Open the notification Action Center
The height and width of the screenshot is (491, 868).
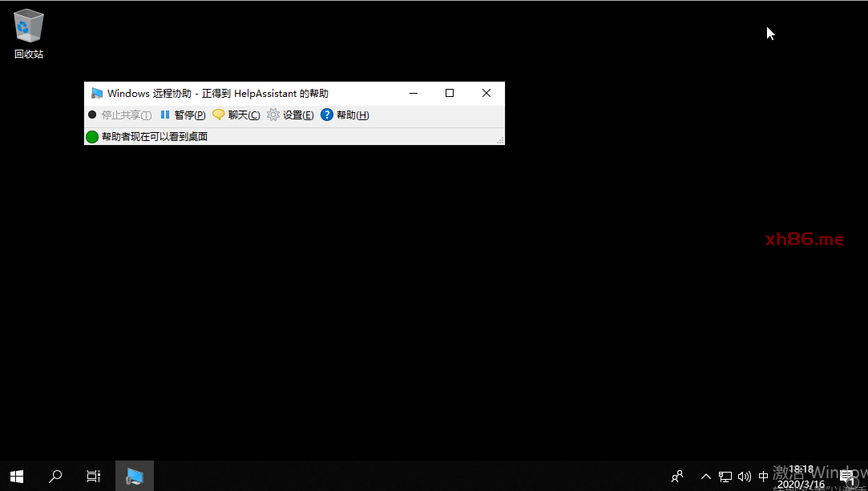(x=846, y=477)
